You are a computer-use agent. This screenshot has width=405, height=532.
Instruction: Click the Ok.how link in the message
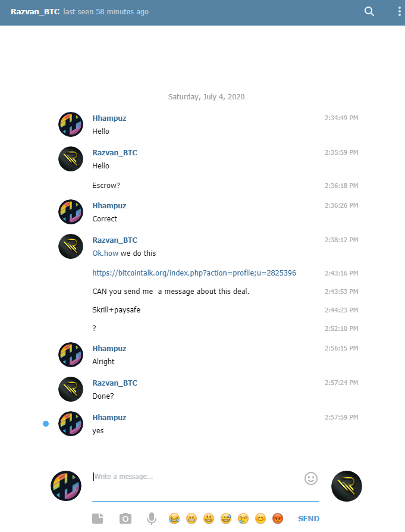point(105,253)
